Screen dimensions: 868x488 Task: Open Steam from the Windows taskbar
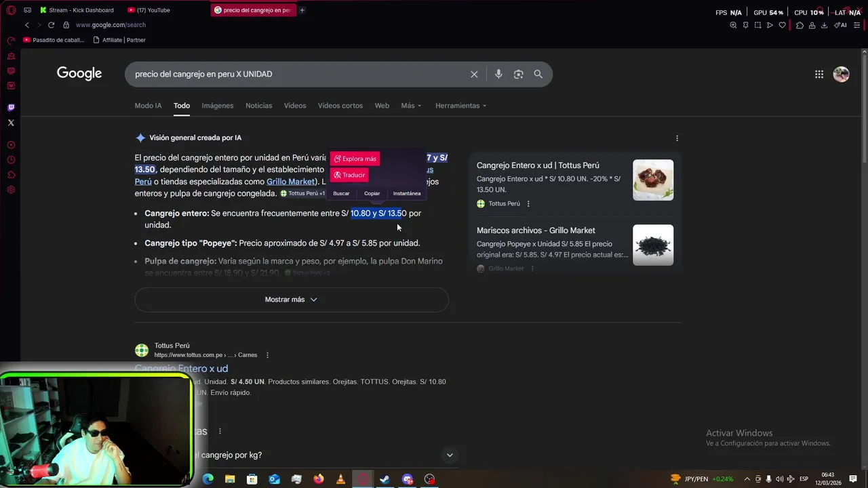[x=384, y=479]
